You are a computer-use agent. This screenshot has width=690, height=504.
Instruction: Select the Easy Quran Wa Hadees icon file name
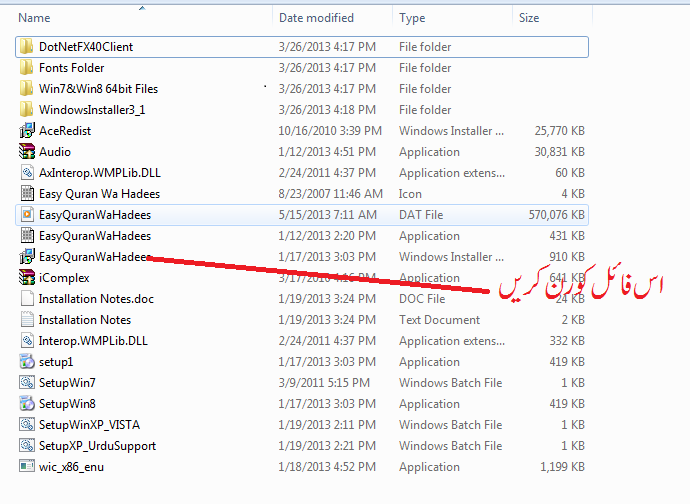99,194
